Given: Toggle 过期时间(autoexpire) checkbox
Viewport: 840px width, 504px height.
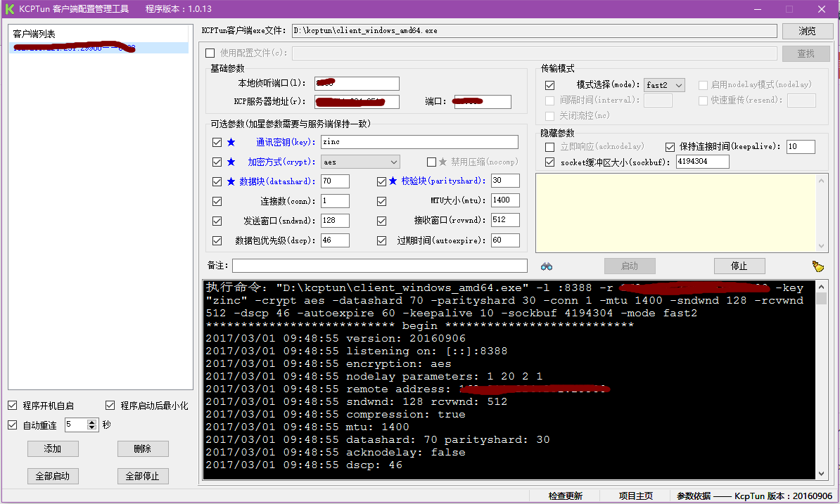Looking at the screenshot, I should tap(381, 241).
